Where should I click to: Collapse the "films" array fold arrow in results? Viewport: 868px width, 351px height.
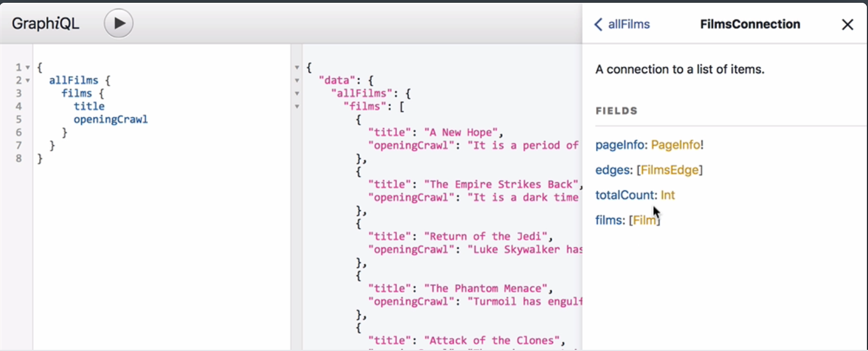click(x=297, y=106)
